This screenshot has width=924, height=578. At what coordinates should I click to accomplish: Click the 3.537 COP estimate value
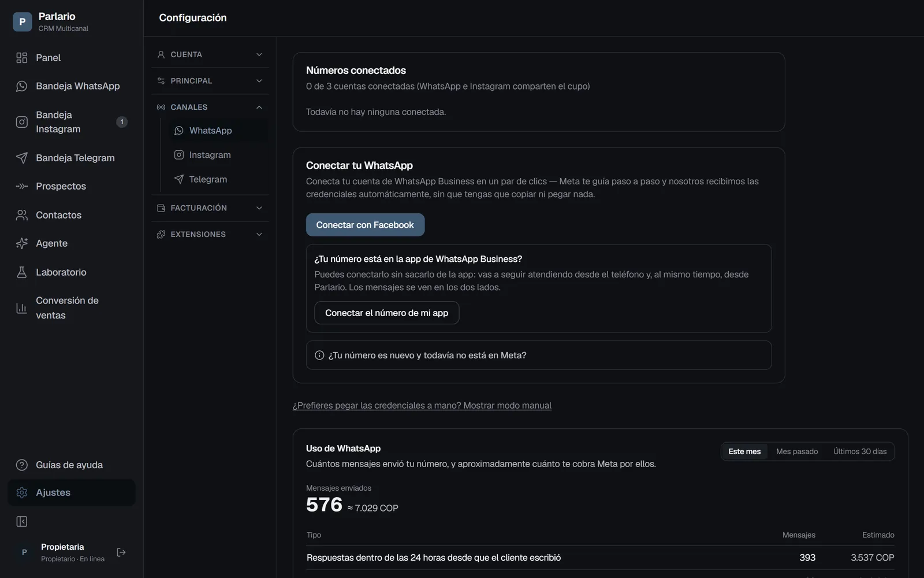pos(872,558)
